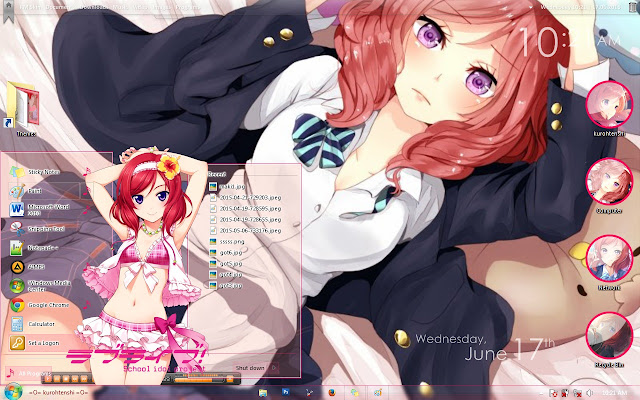Open recent file ssss.png
Image resolution: width=640 pixels, height=400 pixels.
(227, 242)
